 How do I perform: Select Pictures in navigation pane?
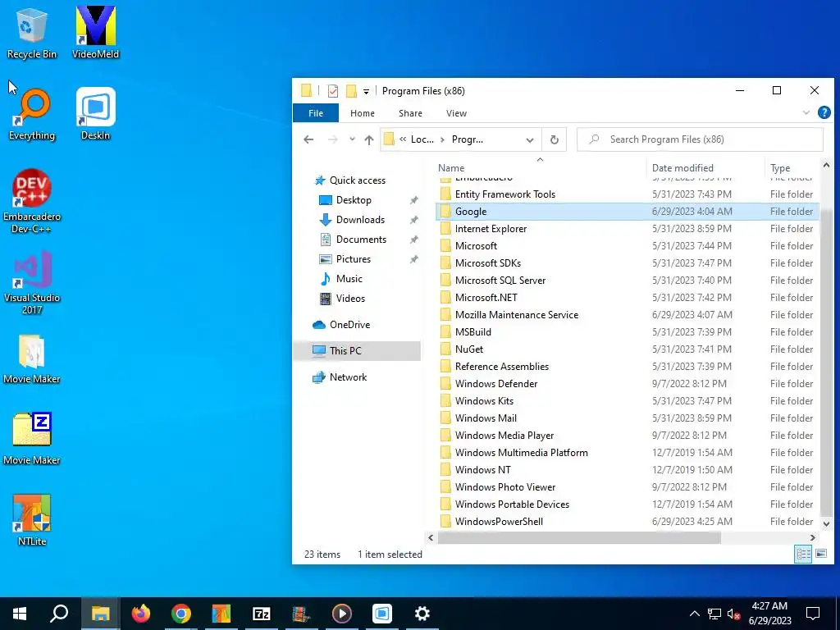point(353,259)
